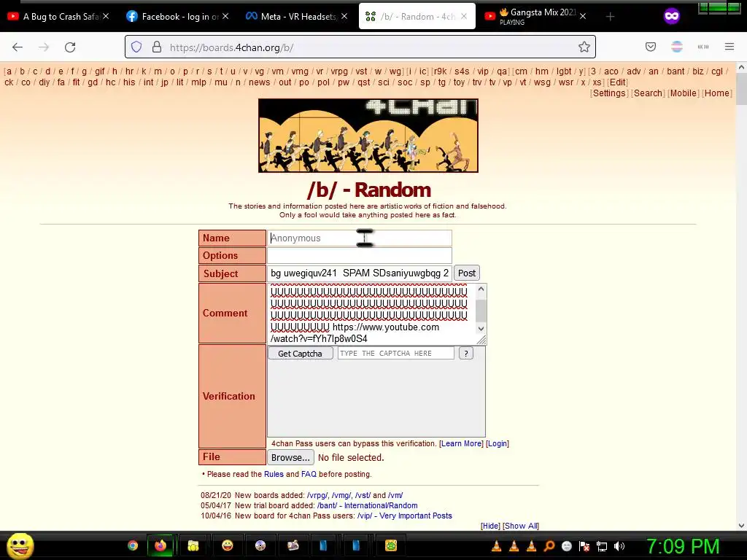Screen dimensions: 747x560
Task: Click the 'Type the captcha here' field
Action: pos(396,354)
